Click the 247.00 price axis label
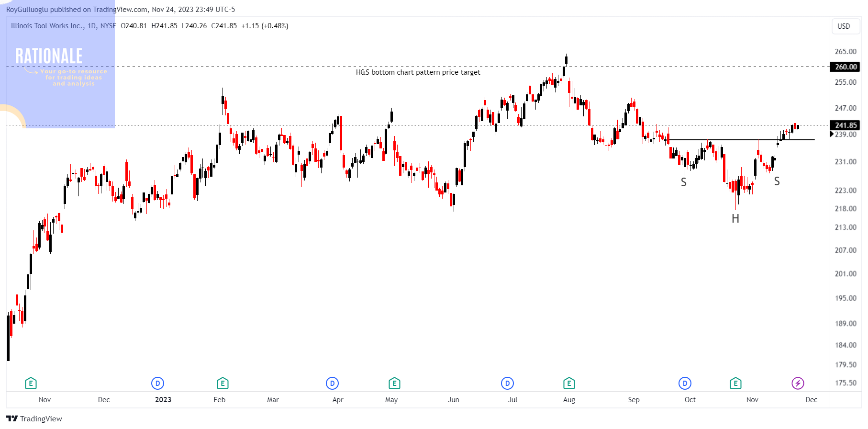This screenshot has width=868, height=429. coord(846,108)
